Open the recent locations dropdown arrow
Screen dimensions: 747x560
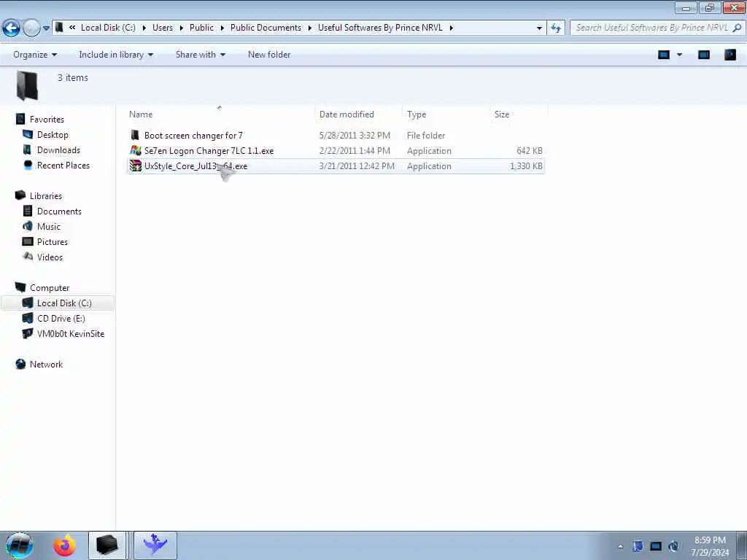[46, 28]
